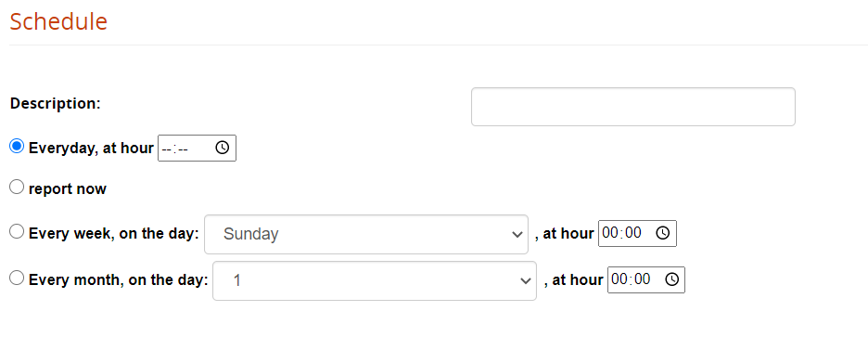
Task: Click the chevron arrow on the month day dropdown
Action: 526,281
